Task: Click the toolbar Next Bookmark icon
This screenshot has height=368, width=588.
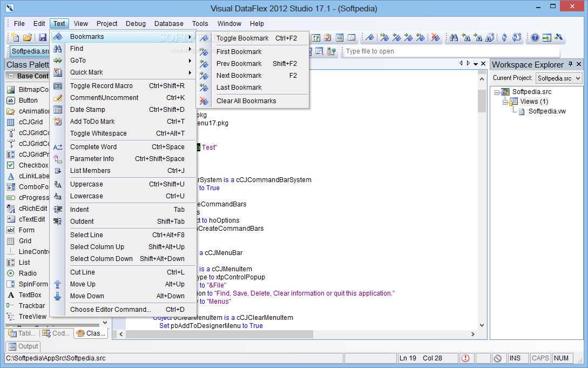Action: point(408,37)
